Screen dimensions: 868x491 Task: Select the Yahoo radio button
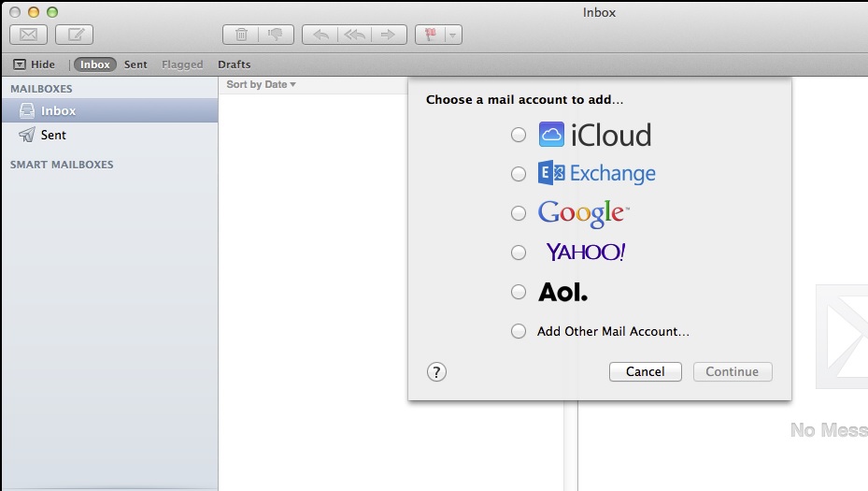519,253
